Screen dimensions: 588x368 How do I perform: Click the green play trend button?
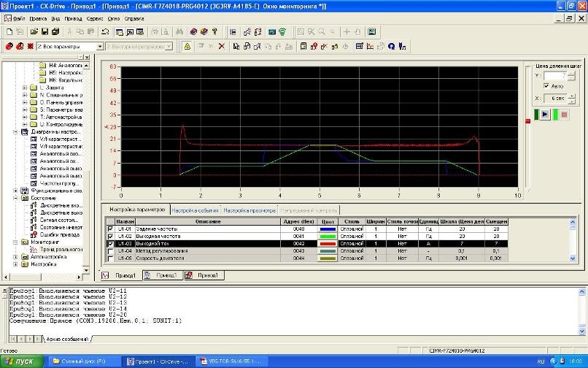point(546,115)
